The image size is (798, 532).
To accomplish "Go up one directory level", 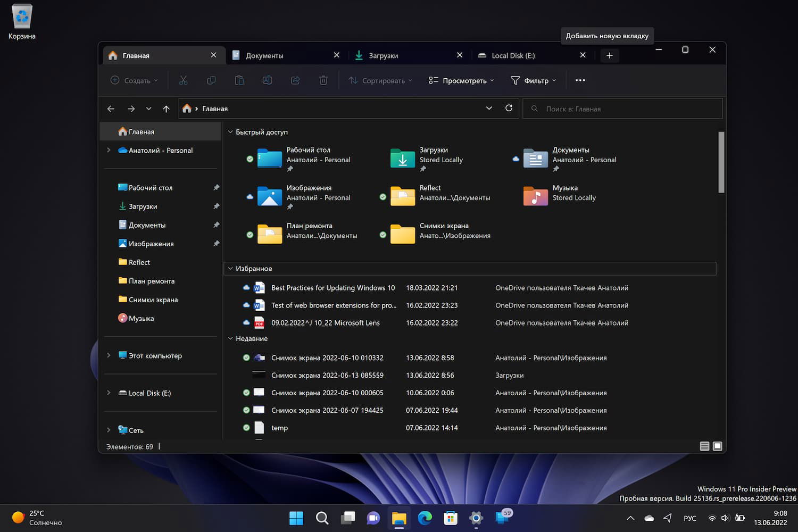I will pos(166,109).
